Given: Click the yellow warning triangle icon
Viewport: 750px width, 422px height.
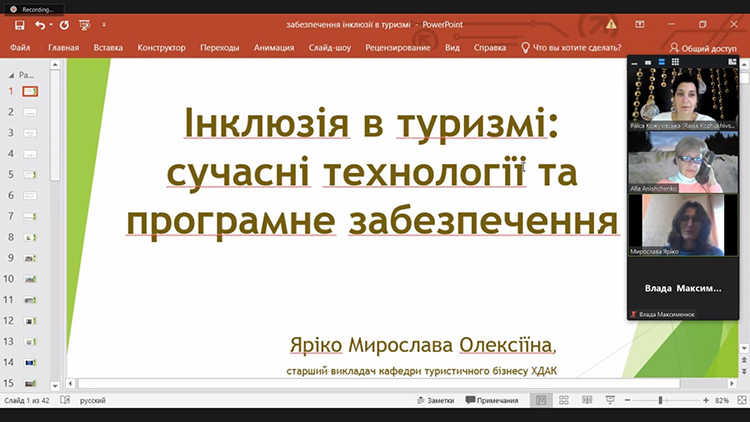Looking at the screenshot, I should click(611, 24).
